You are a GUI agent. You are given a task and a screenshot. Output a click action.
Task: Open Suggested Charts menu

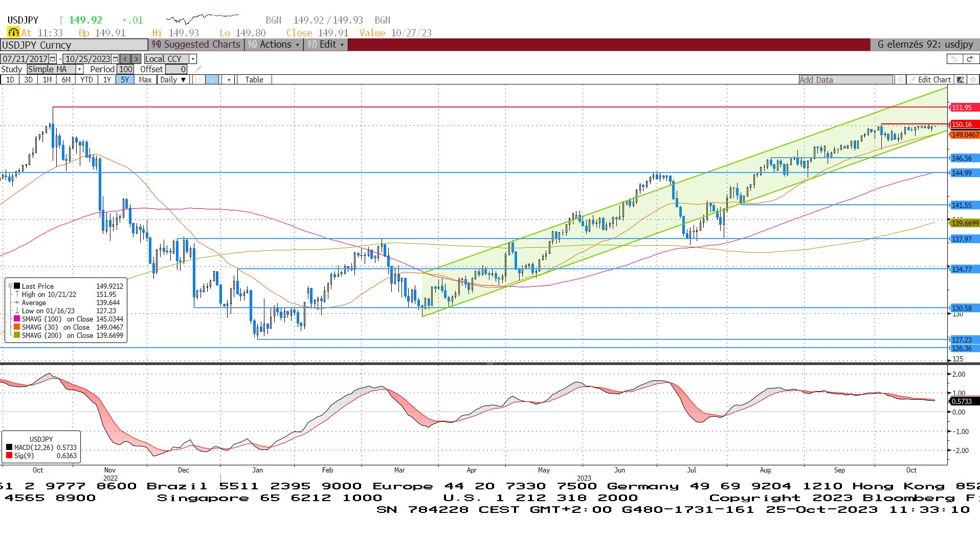(196, 45)
